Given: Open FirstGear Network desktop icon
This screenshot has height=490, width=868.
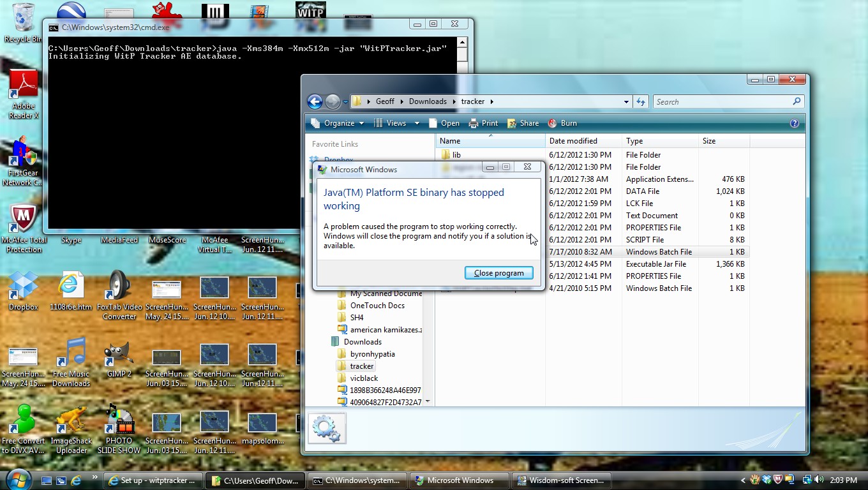Looking at the screenshot, I should [x=23, y=161].
